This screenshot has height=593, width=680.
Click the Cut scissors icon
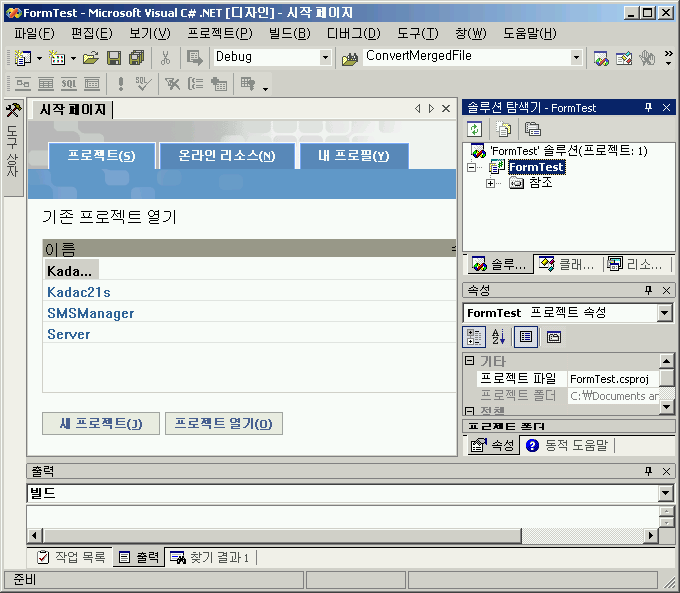pyautogui.click(x=165, y=57)
